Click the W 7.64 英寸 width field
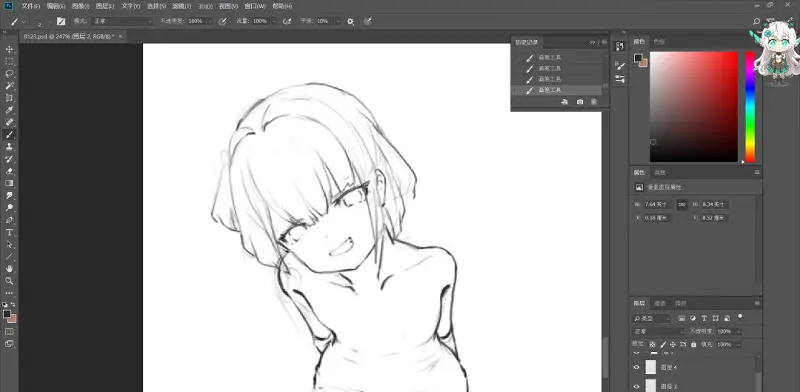This screenshot has width=800, height=392. (x=658, y=204)
